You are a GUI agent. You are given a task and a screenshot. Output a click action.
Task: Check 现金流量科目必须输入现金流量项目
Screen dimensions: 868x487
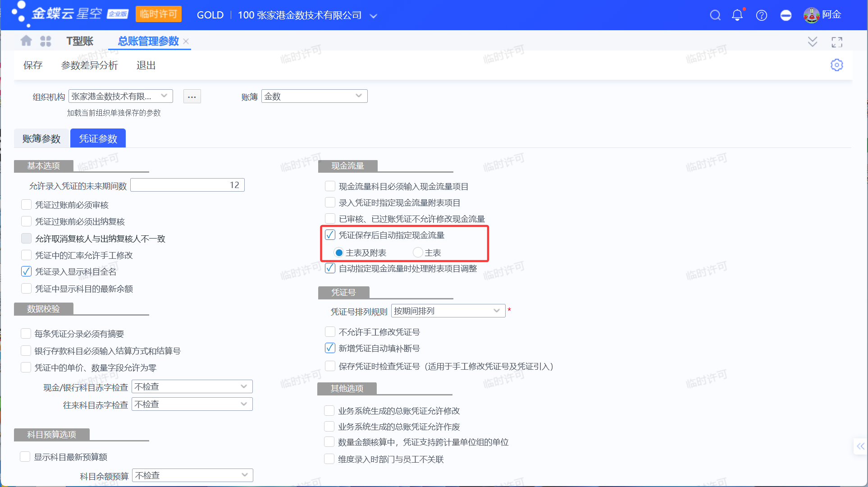pos(330,186)
